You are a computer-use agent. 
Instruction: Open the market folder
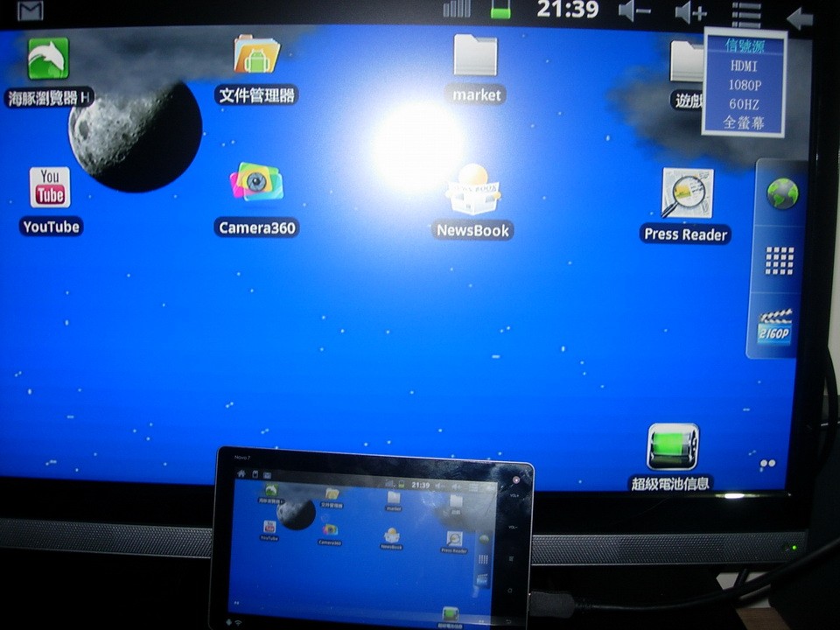point(475,56)
